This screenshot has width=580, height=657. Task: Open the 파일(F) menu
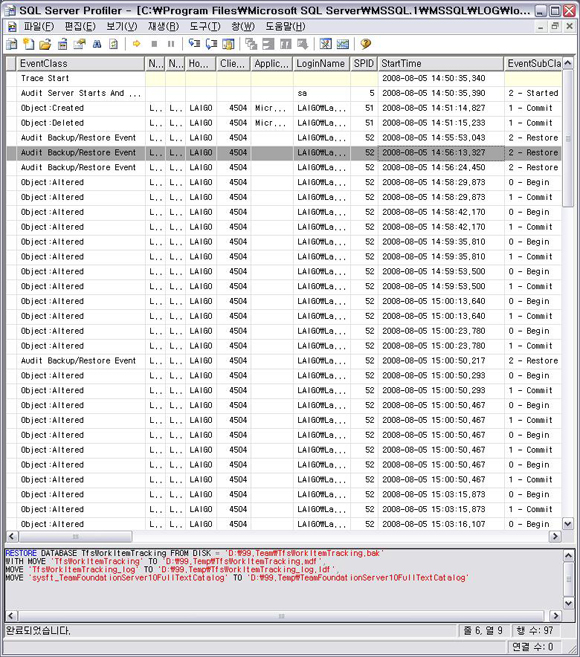click(39, 27)
